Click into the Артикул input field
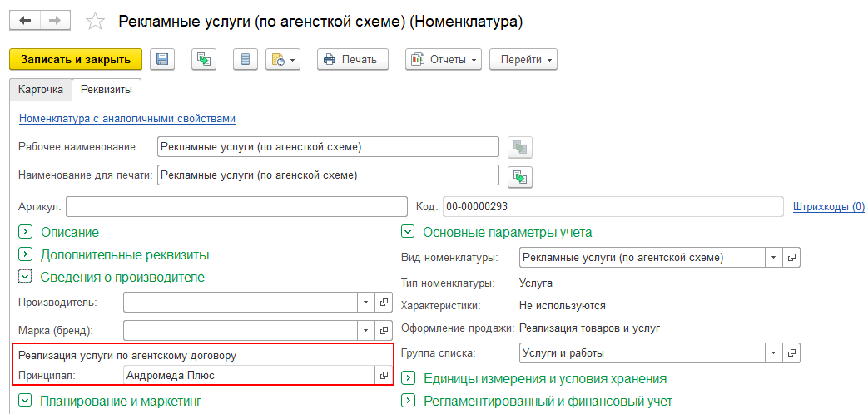This screenshot has width=868, height=414. pos(235,206)
